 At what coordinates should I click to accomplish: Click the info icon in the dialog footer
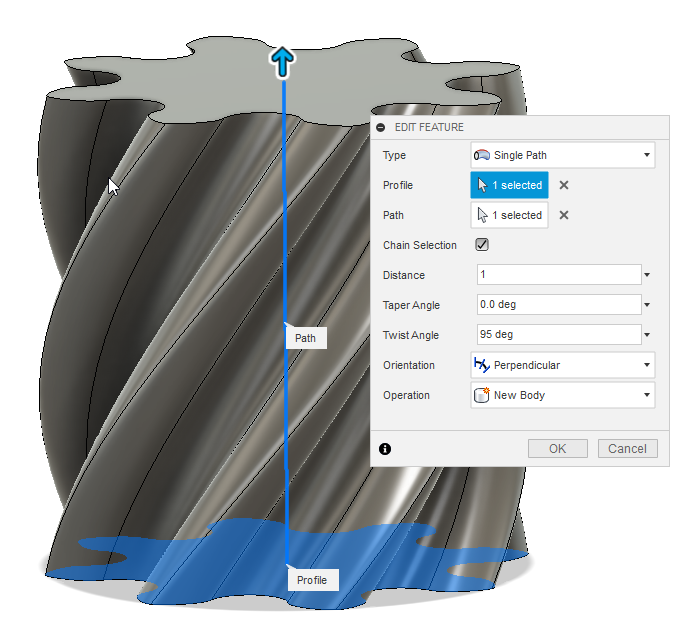coord(385,449)
